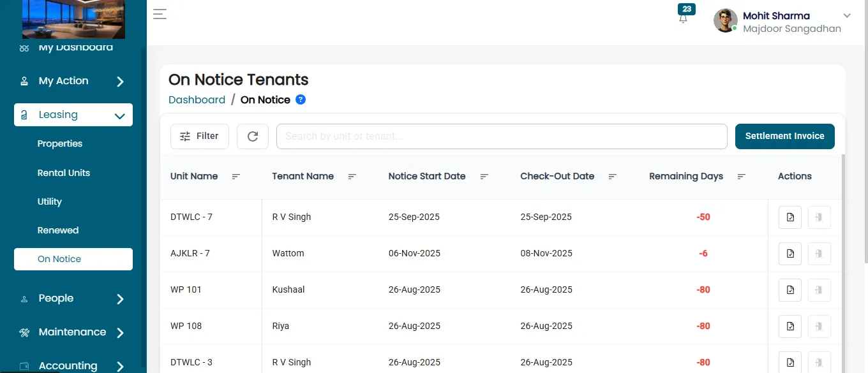Click the help question mark next to On Notice
This screenshot has width=868, height=373.
301,99
